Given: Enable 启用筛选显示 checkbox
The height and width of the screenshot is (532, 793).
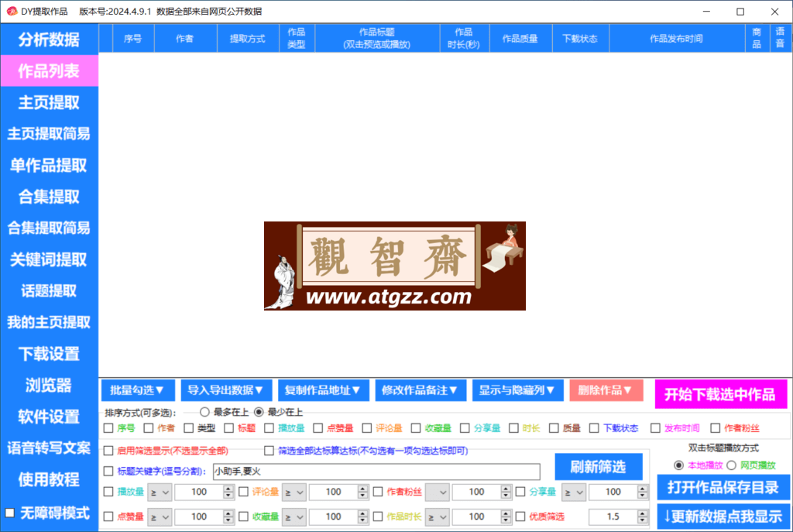Looking at the screenshot, I should [x=108, y=451].
